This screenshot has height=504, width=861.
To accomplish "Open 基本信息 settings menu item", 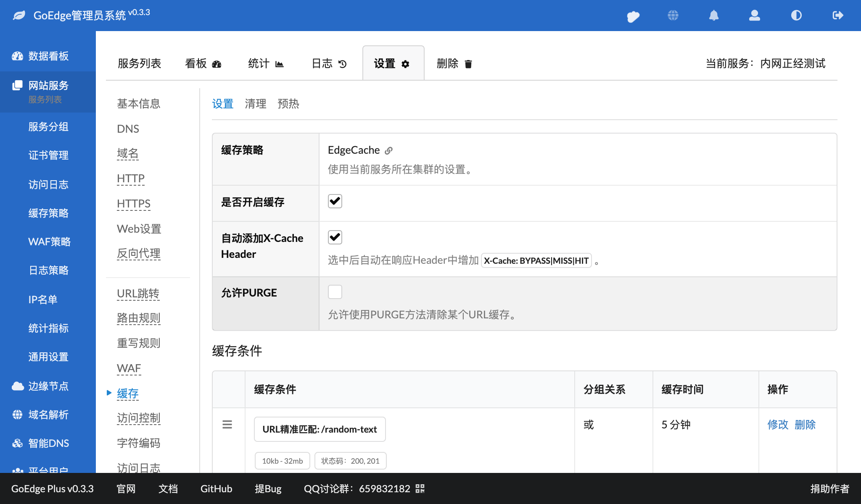I will coord(139,104).
